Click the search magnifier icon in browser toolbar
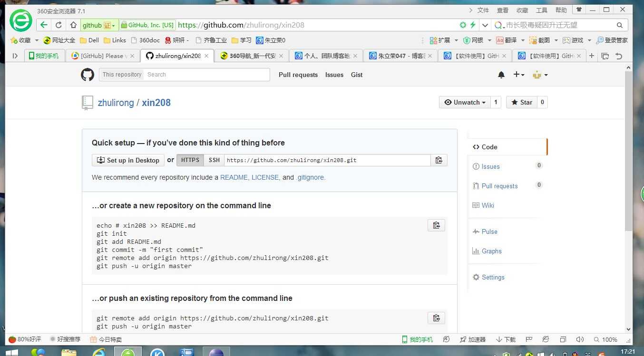The image size is (644, 356). (620, 25)
